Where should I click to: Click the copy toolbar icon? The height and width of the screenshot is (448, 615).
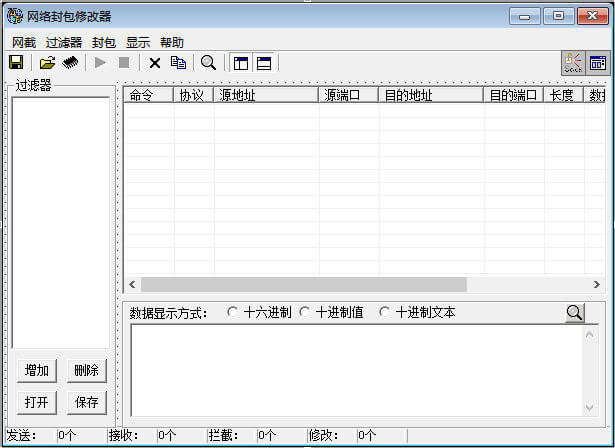(178, 63)
